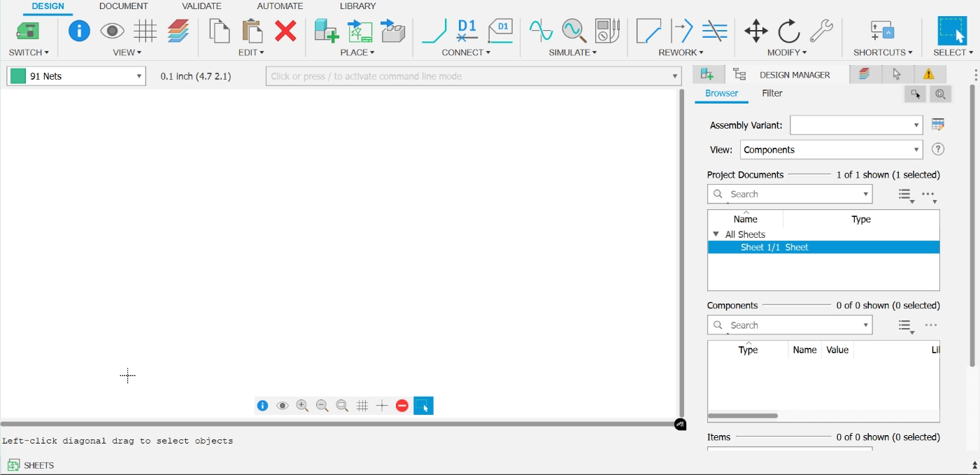Click the crosshair origin icon in the bottom bar

(x=382, y=406)
